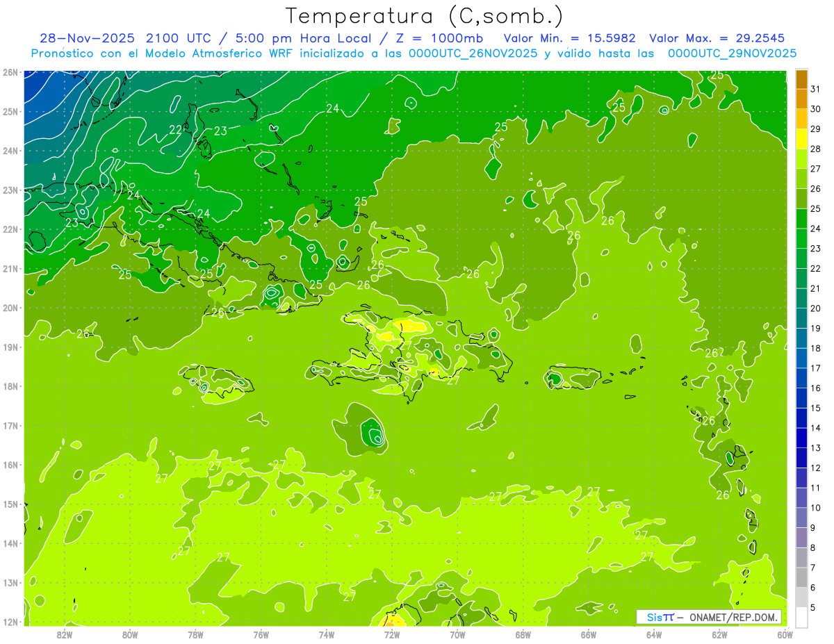
Task: Select the init time "0000UTC_26NOV2025"
Action: (473, 53)
